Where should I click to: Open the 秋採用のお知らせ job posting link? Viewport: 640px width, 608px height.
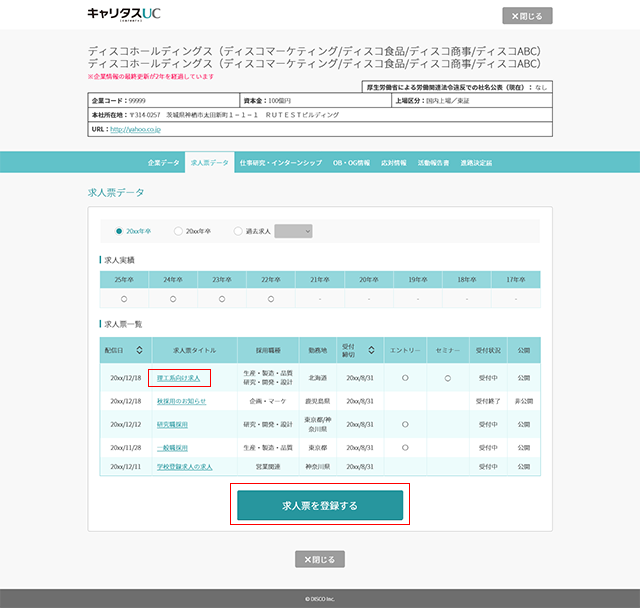[182, 402]
